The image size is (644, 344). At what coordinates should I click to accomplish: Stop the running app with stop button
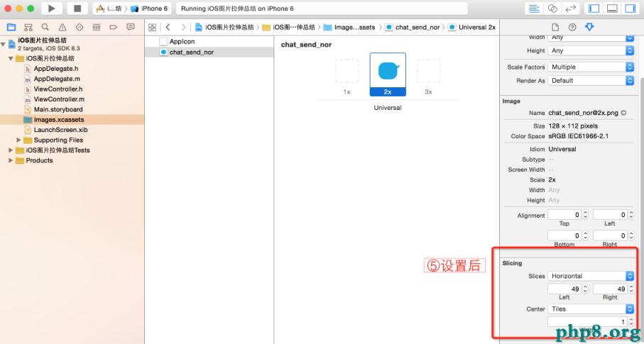click(77, 9)
